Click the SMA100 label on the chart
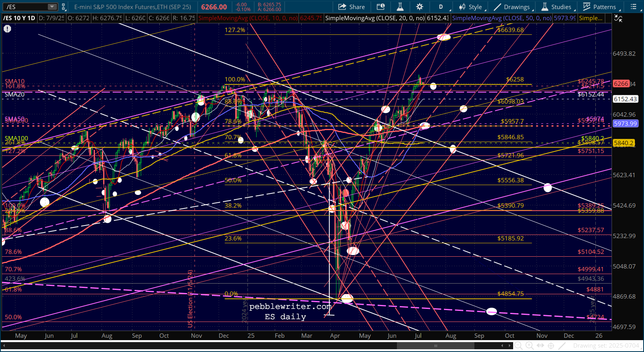644x352 pixels. 16,138
